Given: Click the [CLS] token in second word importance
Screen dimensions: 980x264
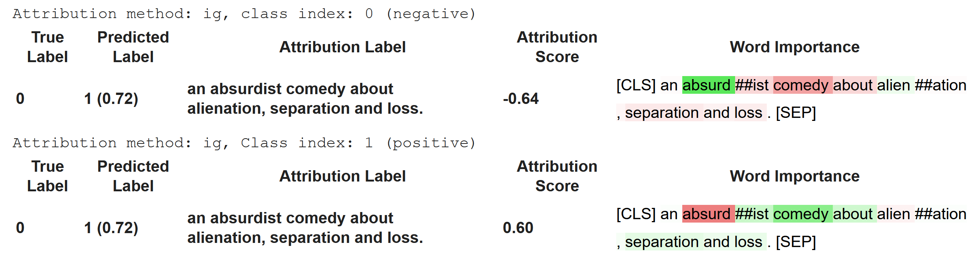Looking at the screenshot, I should click(636, 214).
